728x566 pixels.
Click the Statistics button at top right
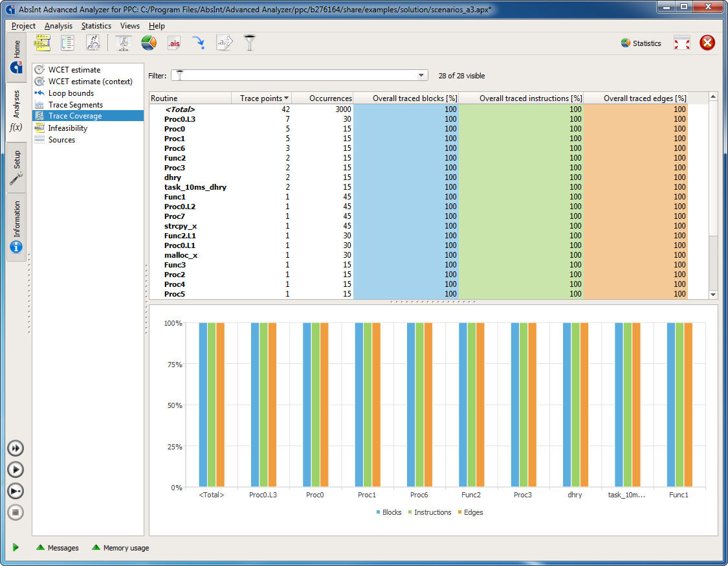pos(641,43)
